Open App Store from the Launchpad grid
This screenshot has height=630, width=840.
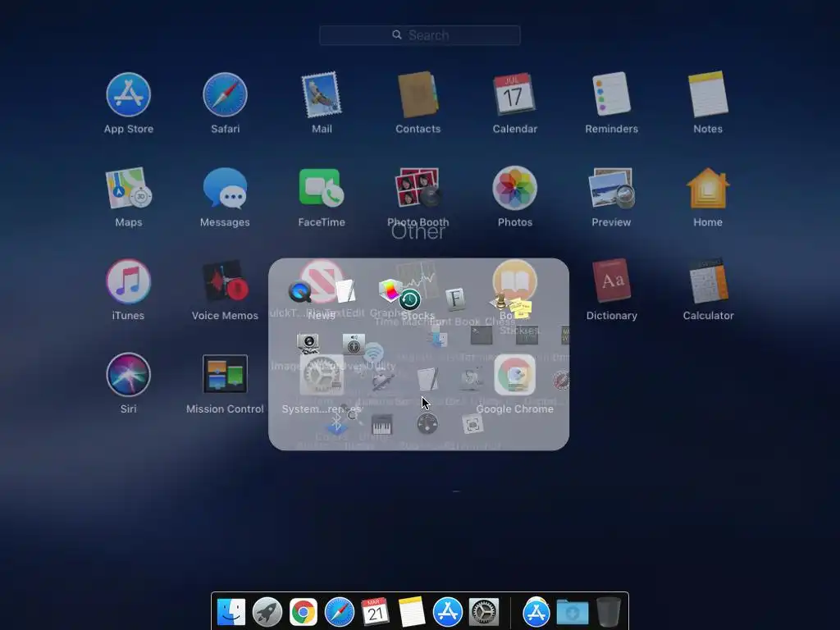(128, 95)
